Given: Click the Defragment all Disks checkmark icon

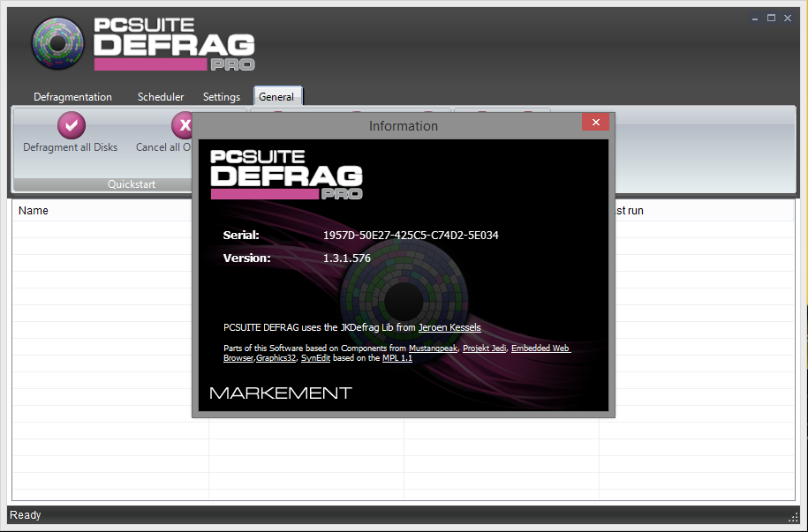Looking at the screenshot, I should pyautogui.click(x=72, y=125).
